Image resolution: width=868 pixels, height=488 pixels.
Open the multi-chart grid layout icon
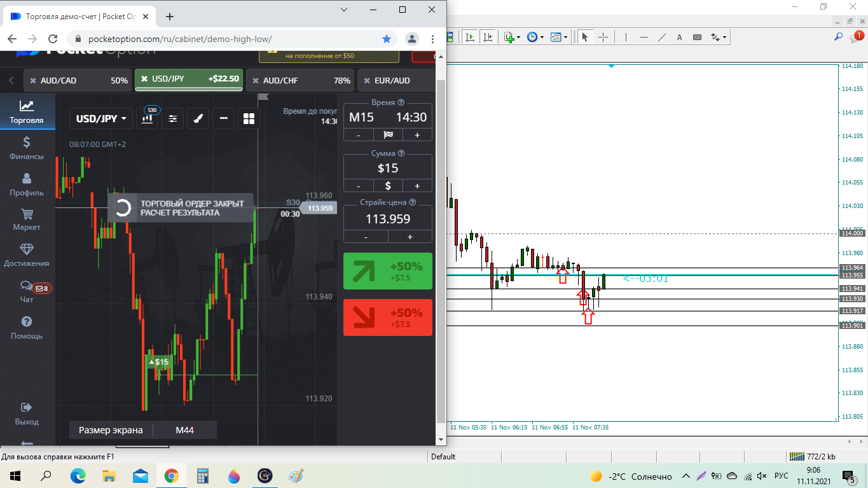249,118
